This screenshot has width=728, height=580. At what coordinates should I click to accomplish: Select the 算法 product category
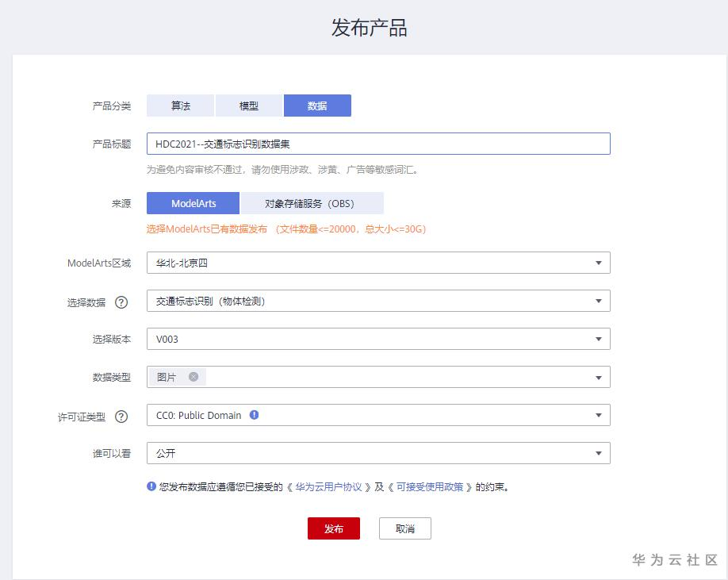(182, 105)
